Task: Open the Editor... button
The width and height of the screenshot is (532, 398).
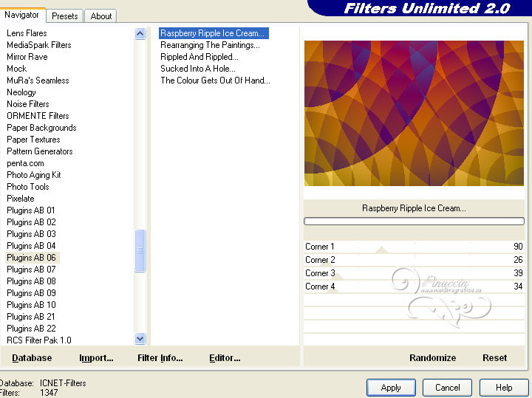Action: pos(225,358)
